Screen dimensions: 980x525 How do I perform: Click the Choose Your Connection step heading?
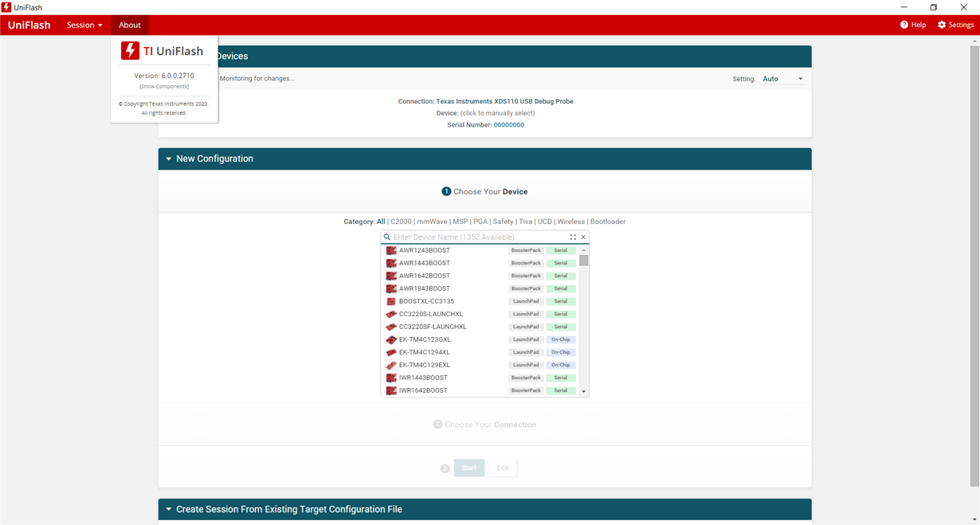(484, 425)
